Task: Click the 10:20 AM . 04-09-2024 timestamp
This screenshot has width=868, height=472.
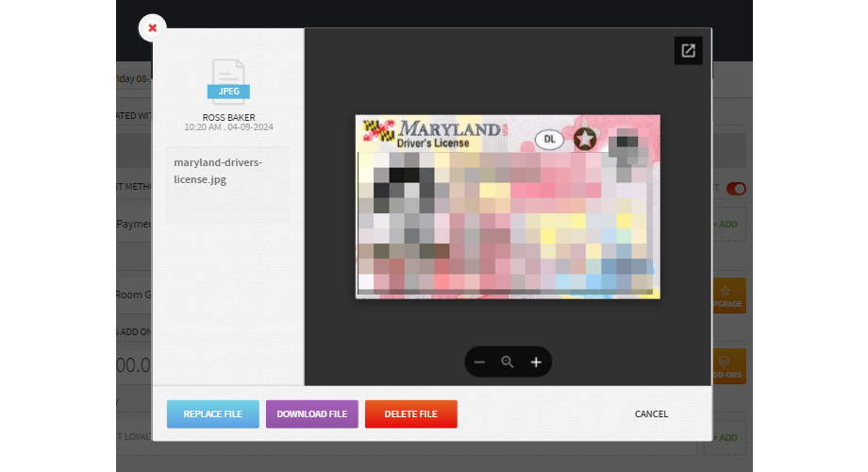Action: point(228,126)
